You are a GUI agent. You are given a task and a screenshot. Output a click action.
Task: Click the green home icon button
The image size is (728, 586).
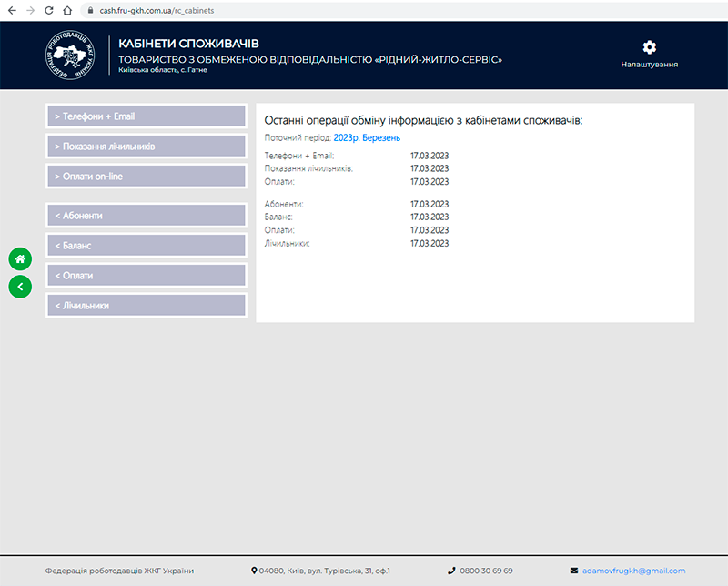point(20,259)
